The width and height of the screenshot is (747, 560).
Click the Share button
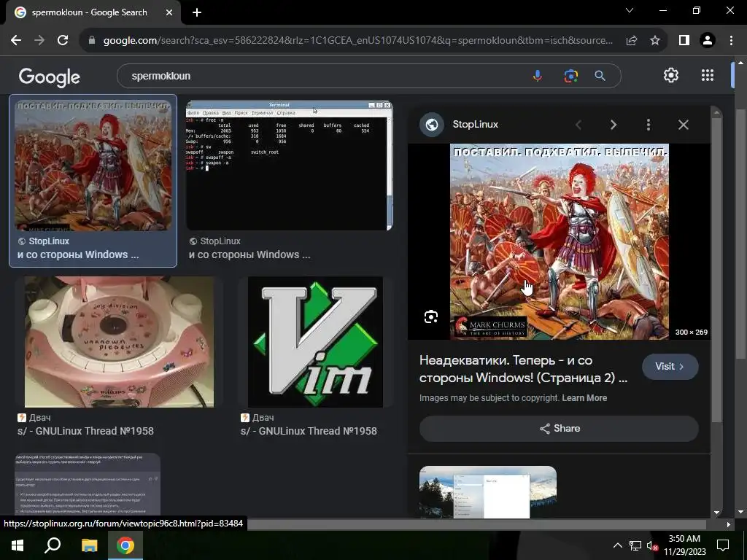559,429
